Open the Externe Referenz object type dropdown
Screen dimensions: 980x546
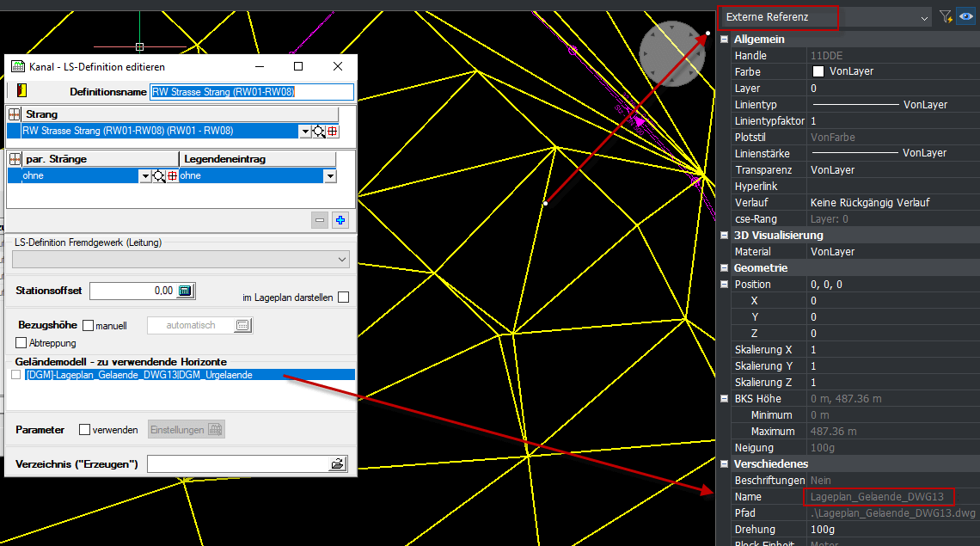click(x=924, y=17)
